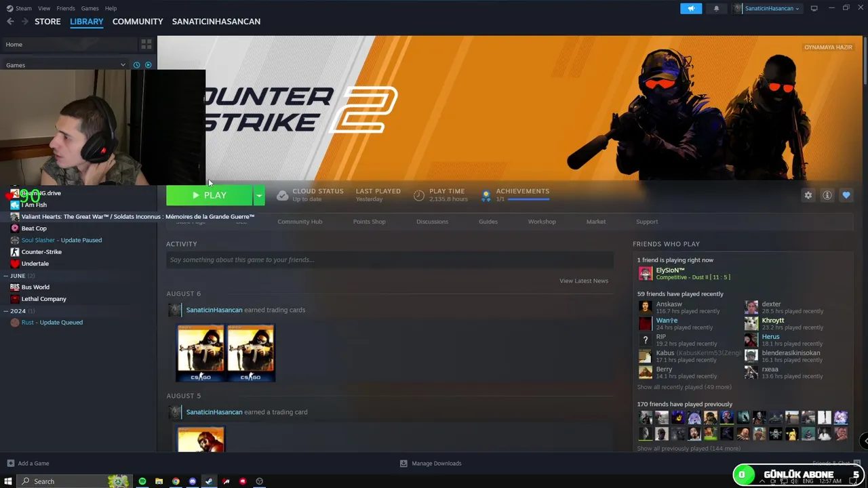Click the achievements progress bar
The image size is (868, 488).
click(x=528, y=199)
